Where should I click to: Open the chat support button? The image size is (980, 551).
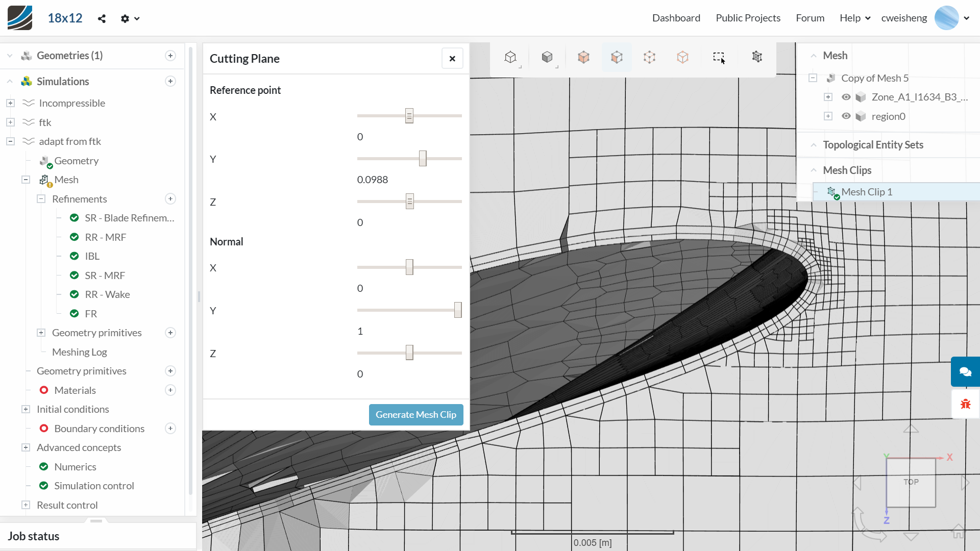(965, 371)
